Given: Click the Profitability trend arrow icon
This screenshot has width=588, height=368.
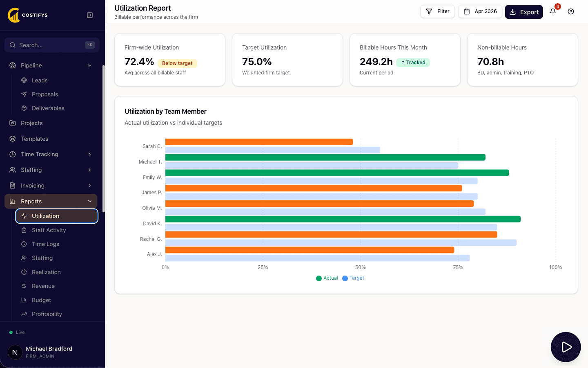Looking at the screenshot, I should (x=24, y=314).
